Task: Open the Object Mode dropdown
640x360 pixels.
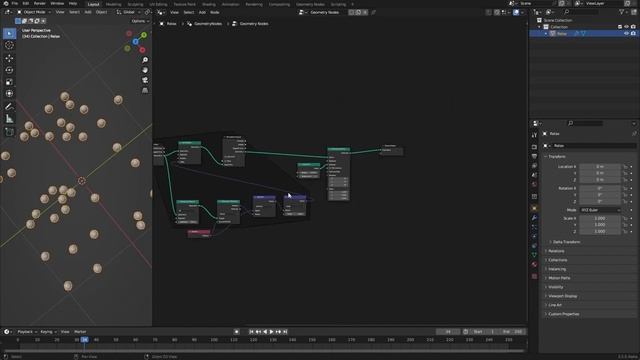Action: click(34, 12)
